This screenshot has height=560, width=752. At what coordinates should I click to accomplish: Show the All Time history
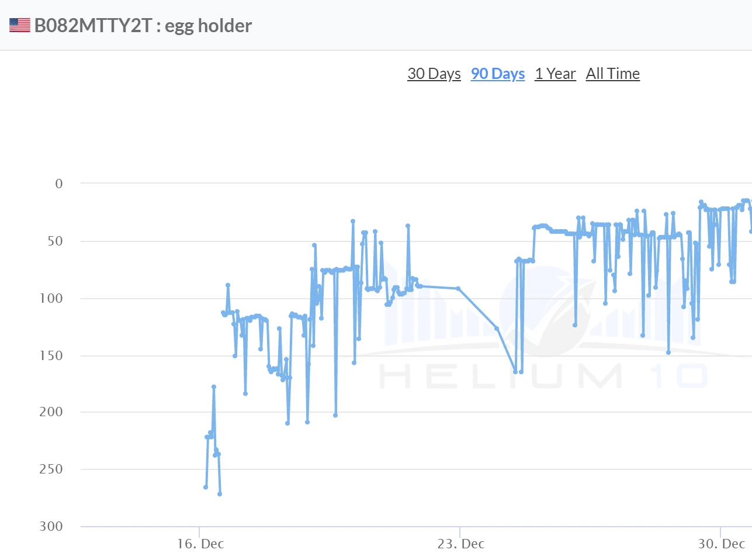(613, 74)
